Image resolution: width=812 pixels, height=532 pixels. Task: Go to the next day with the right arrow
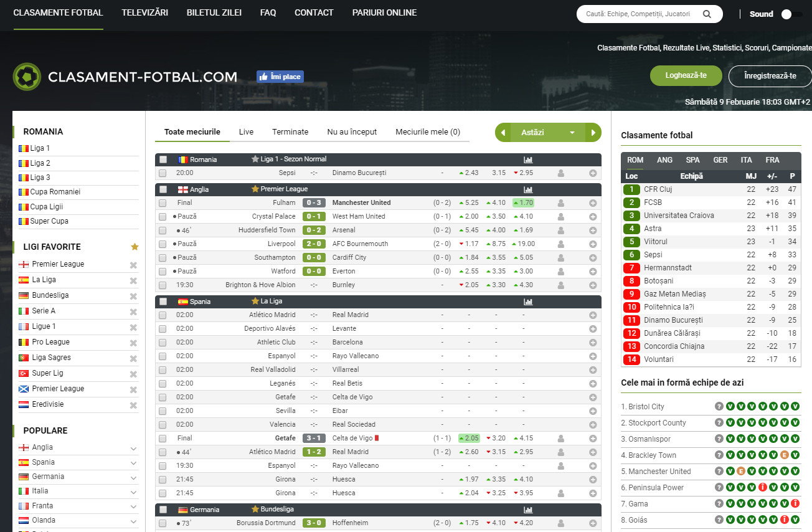click(x=593, y=133)
